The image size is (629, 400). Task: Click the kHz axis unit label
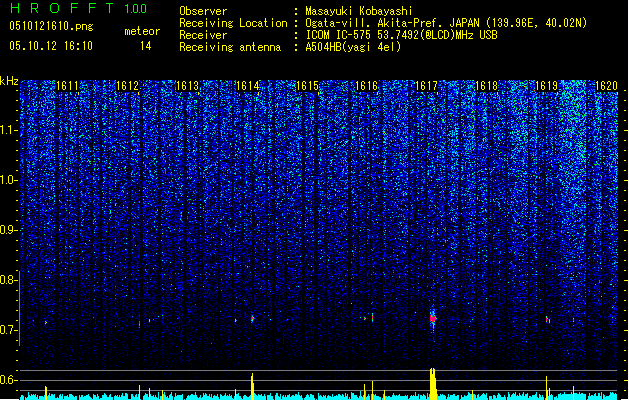(x=9, y=81)
